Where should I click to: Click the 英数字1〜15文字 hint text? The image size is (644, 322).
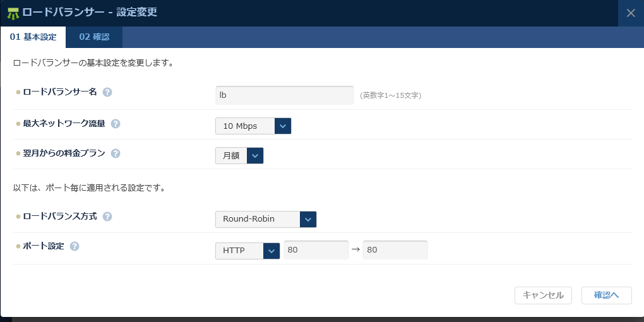point(391,96)
